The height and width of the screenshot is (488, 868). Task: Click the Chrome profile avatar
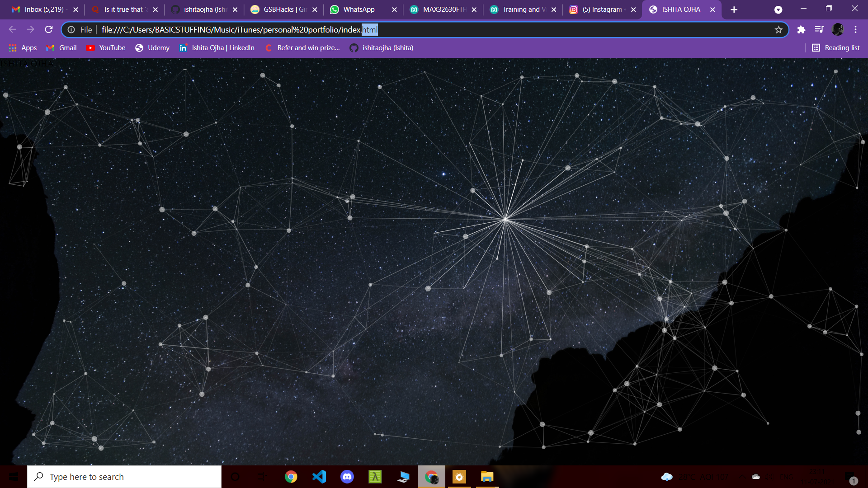(838, 29)
